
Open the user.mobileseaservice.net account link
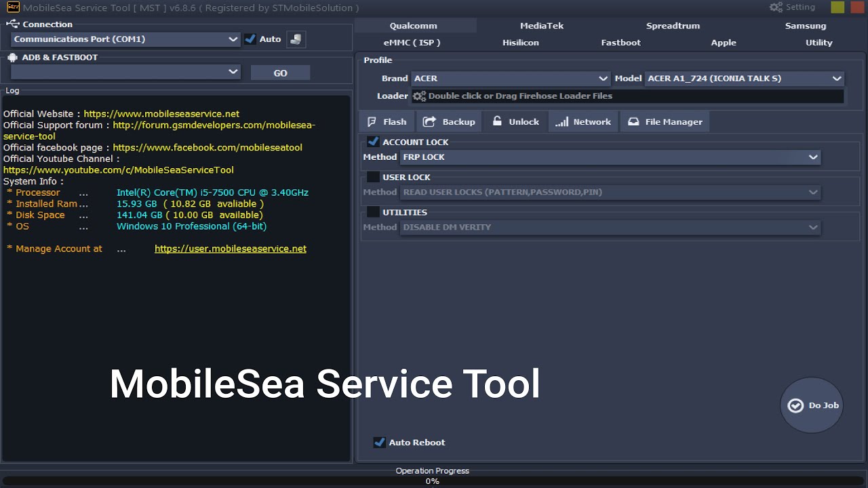pyautogui.click(x=231, y=249)
